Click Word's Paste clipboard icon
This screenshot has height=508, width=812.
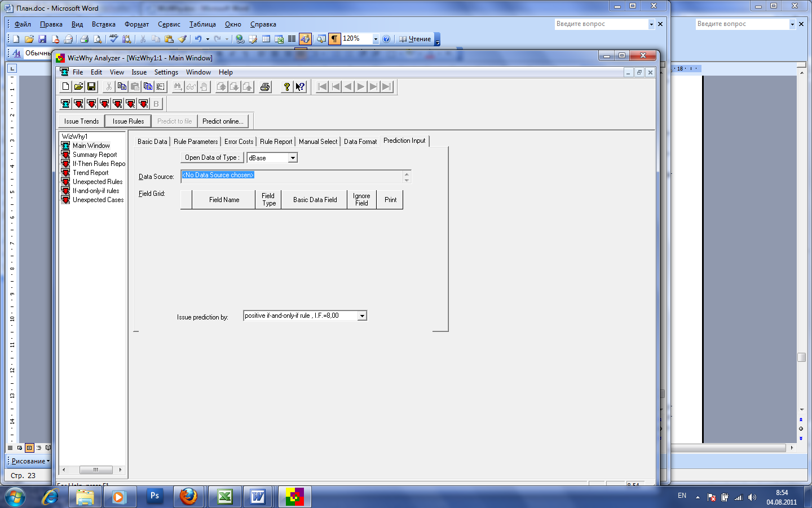click(x=169, y=39)
